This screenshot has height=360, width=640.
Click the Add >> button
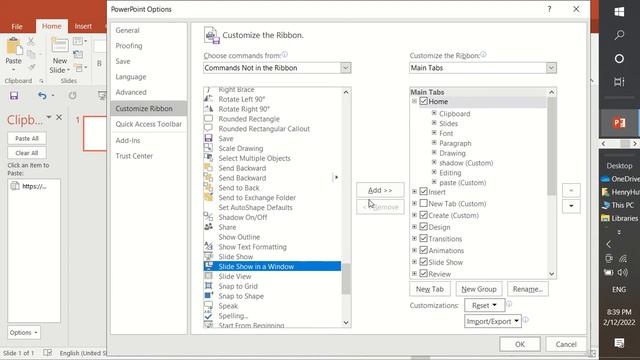point(380,190)
